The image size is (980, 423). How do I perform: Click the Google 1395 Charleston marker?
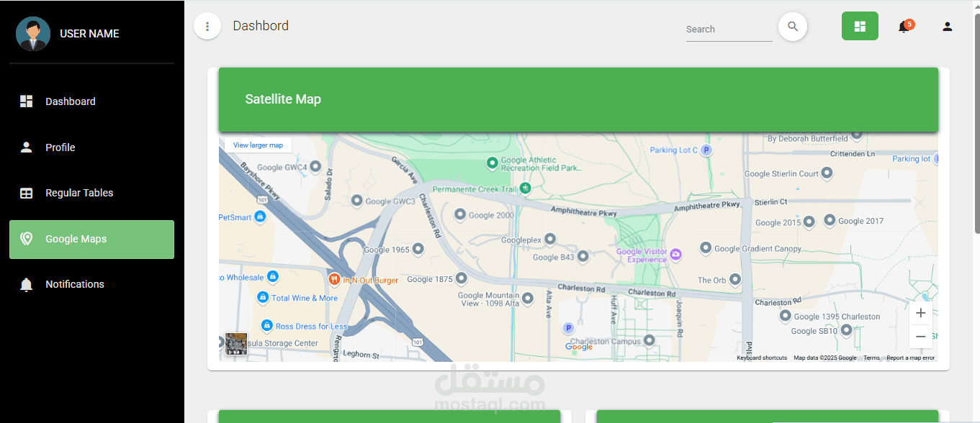pos(786,316)
